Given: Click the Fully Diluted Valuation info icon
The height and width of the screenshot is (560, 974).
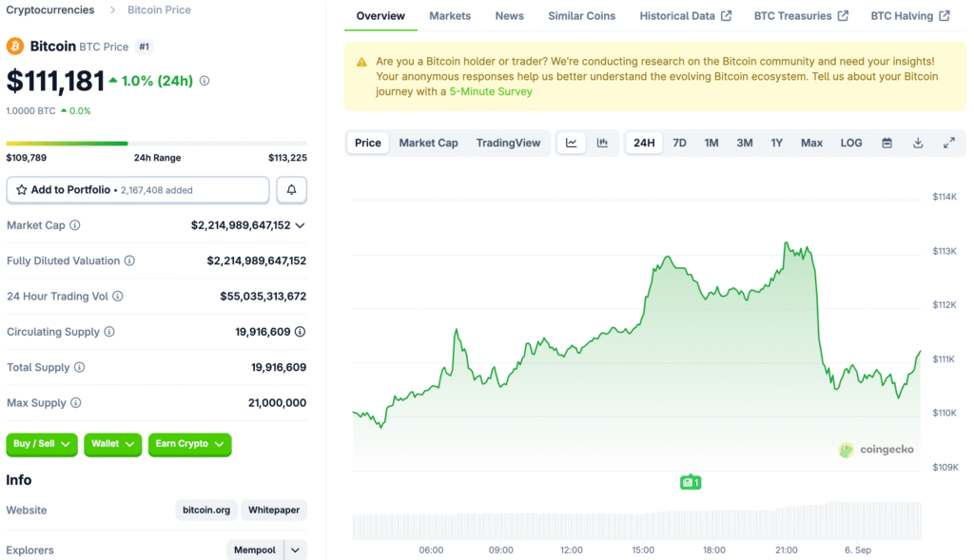Looking at the screenshot, I should pyautogui.click(x=129, y=261).
